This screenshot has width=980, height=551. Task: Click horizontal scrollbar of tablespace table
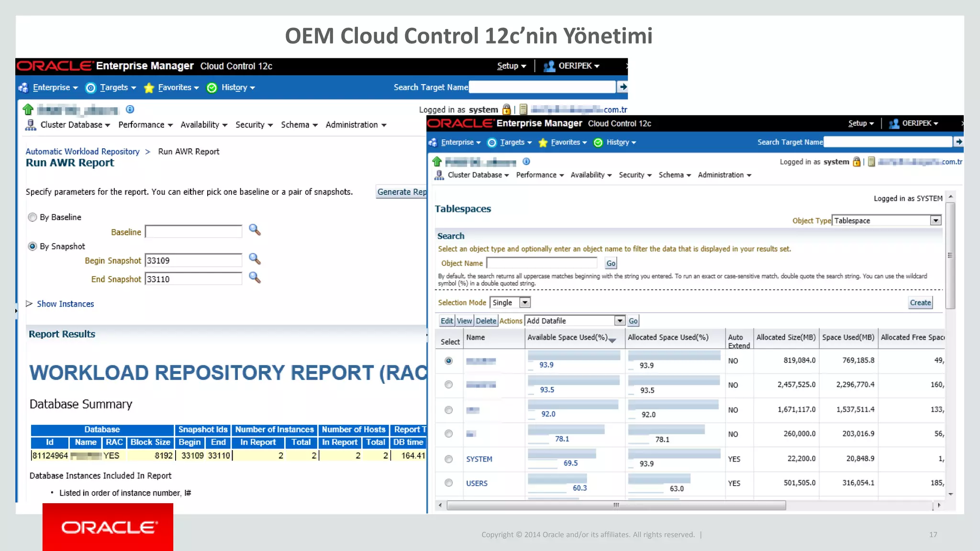pos(616,505)
